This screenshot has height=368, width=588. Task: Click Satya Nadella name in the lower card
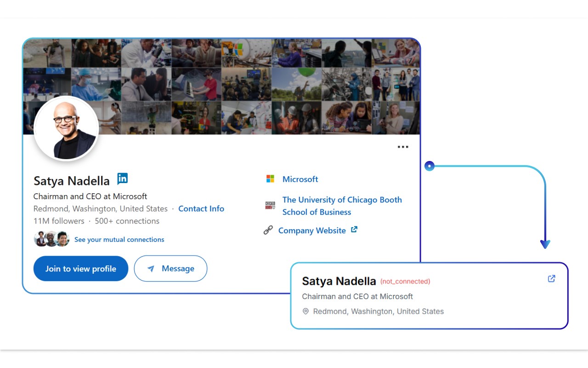pyautogui.click(x=339, y=281)
